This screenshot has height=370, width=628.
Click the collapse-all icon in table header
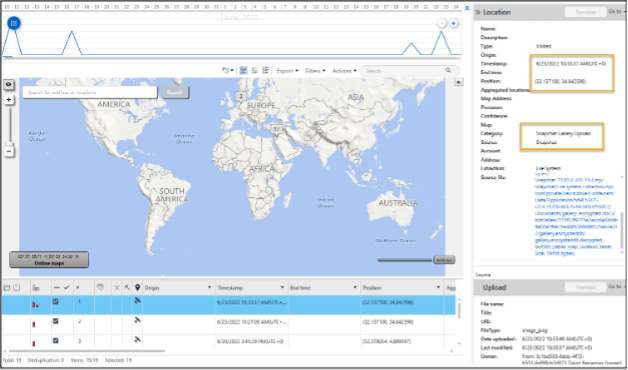click(16, 288)
